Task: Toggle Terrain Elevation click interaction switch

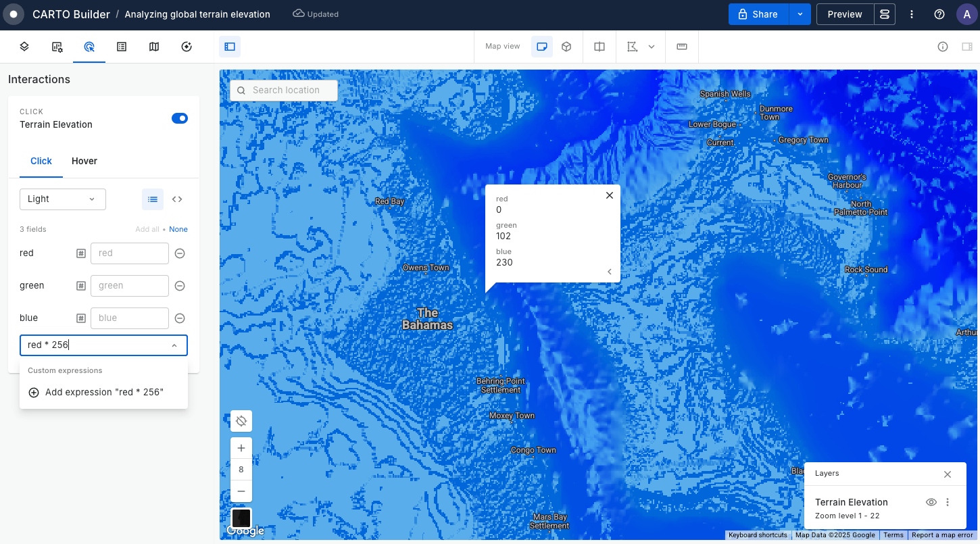Action: [180, 118]
